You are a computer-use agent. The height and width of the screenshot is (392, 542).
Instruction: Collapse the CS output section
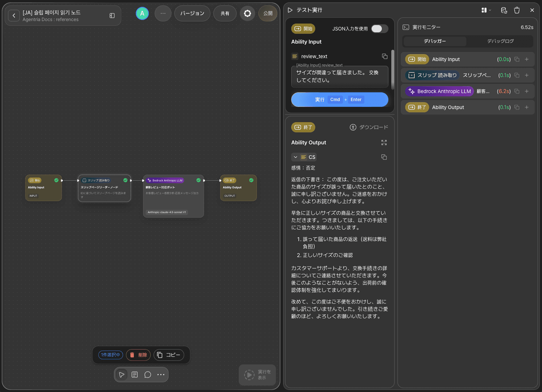(x=295, y=157)
